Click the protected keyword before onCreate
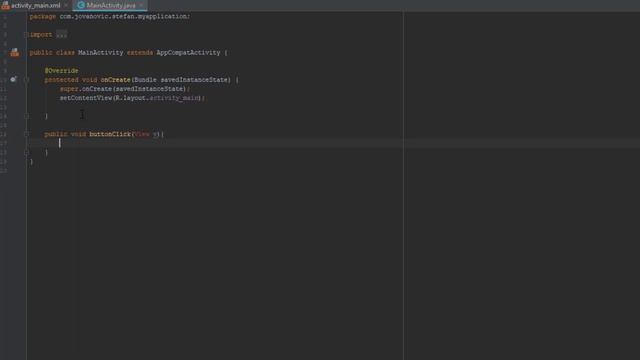This screenshot has height=360, width=640. tap(61, 80)
